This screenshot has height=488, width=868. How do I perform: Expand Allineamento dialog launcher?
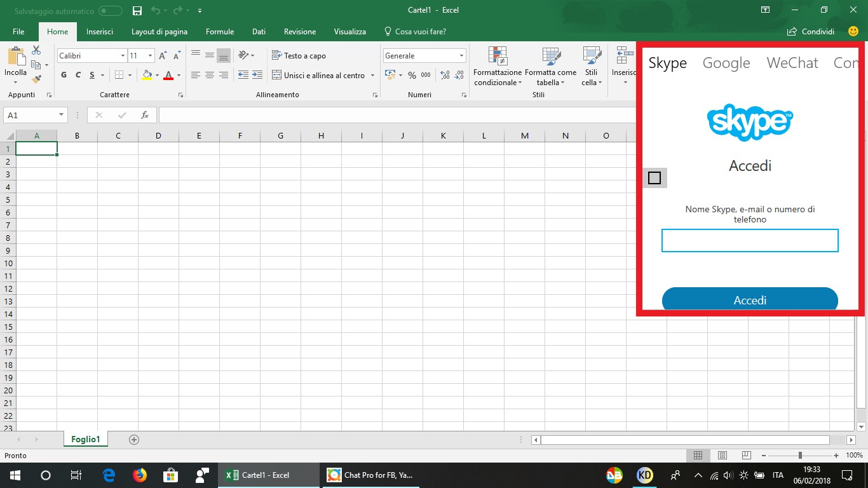point(375,95)
